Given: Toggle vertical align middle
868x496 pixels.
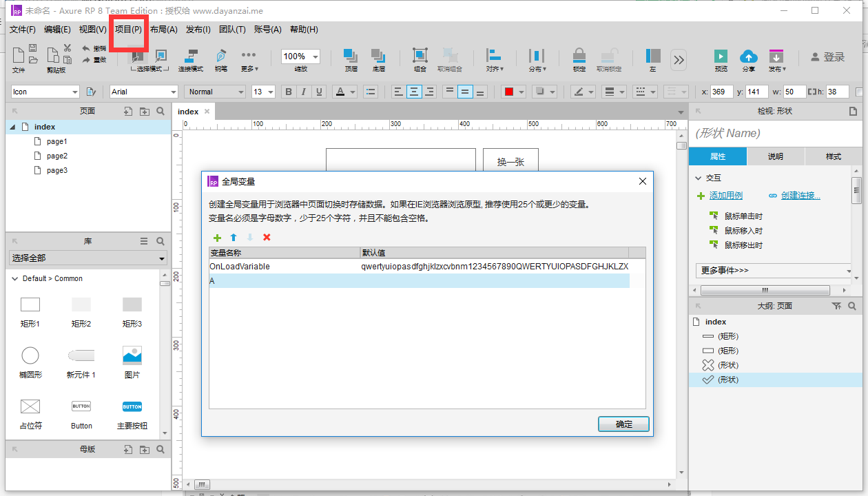Looking at the screenshot, I should click(465, 92).
